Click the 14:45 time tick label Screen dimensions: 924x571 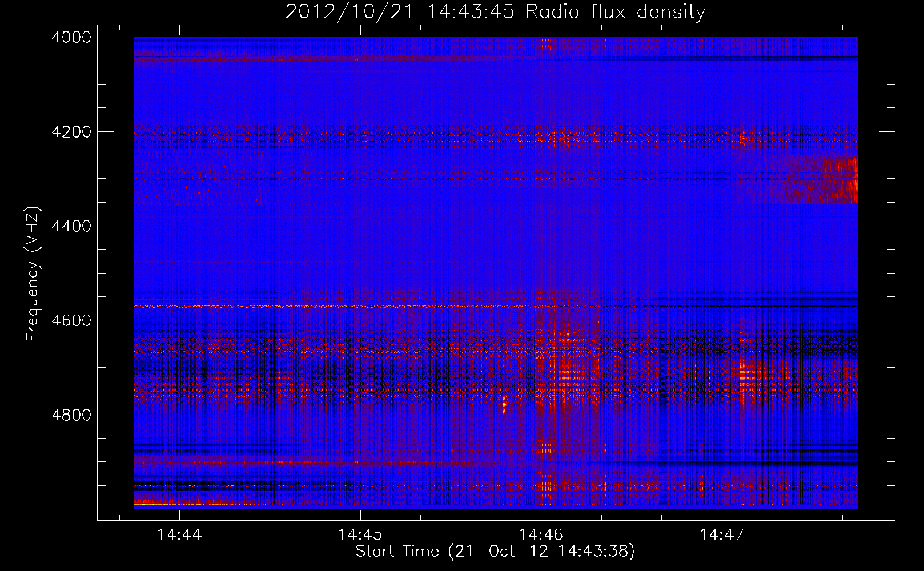(360, 535)
